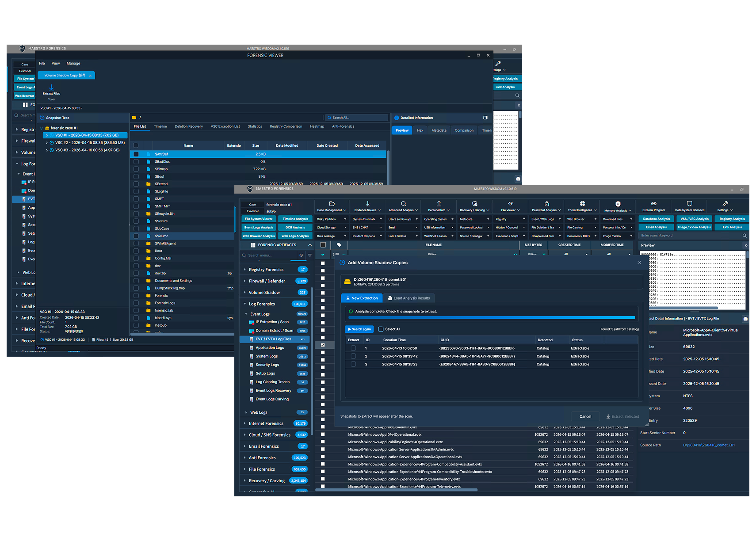This screenshot has width=756, height=541.
Task: Open Settings wrench icon in main window
Action: click(x=725, y=204)
